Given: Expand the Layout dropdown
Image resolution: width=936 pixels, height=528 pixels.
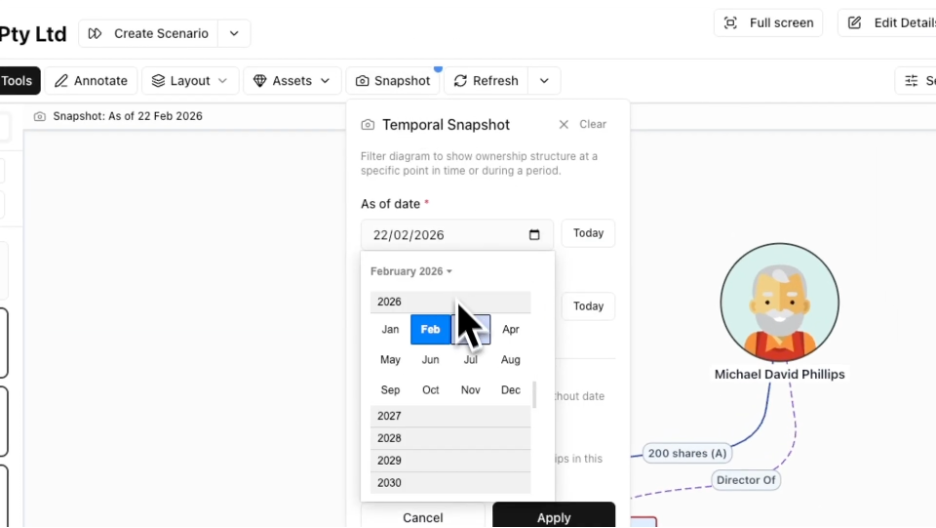Looking at the screenshot, I should coord(189,81).
